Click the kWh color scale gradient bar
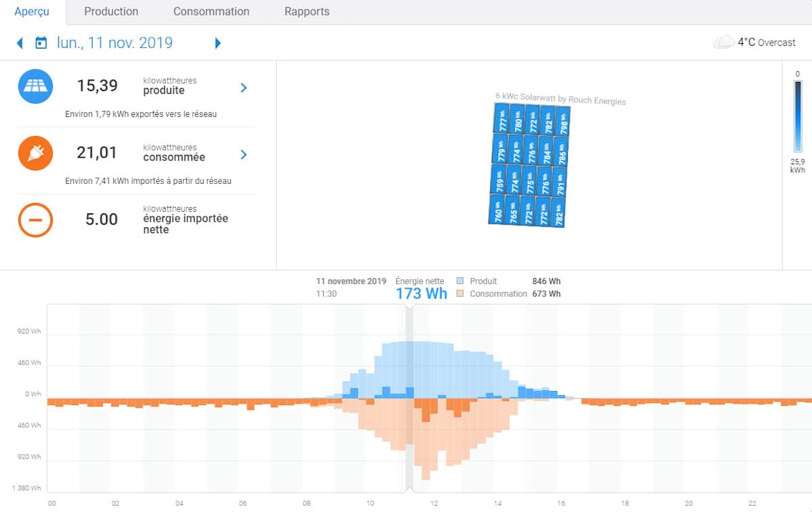Viewport: 812px width, 512px height. [798, 116]
